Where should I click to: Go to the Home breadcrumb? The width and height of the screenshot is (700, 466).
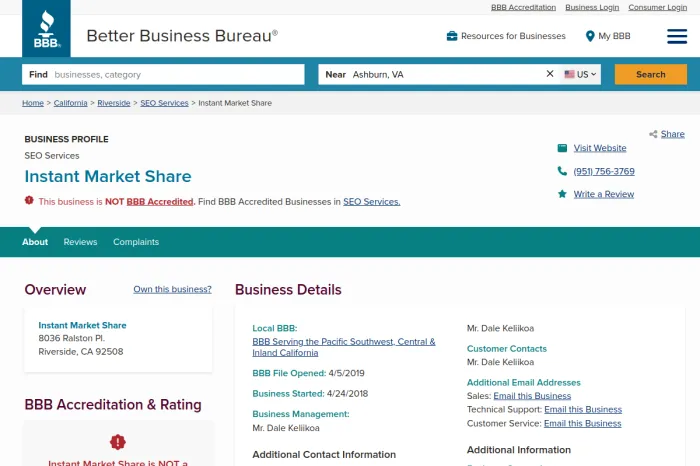pyautogui.click(x=33, y=103)
